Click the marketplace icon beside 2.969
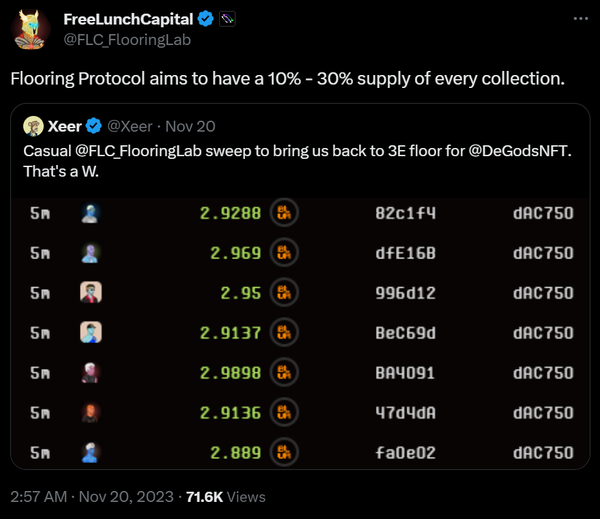The image size is (600, 519). coord(286,253)
